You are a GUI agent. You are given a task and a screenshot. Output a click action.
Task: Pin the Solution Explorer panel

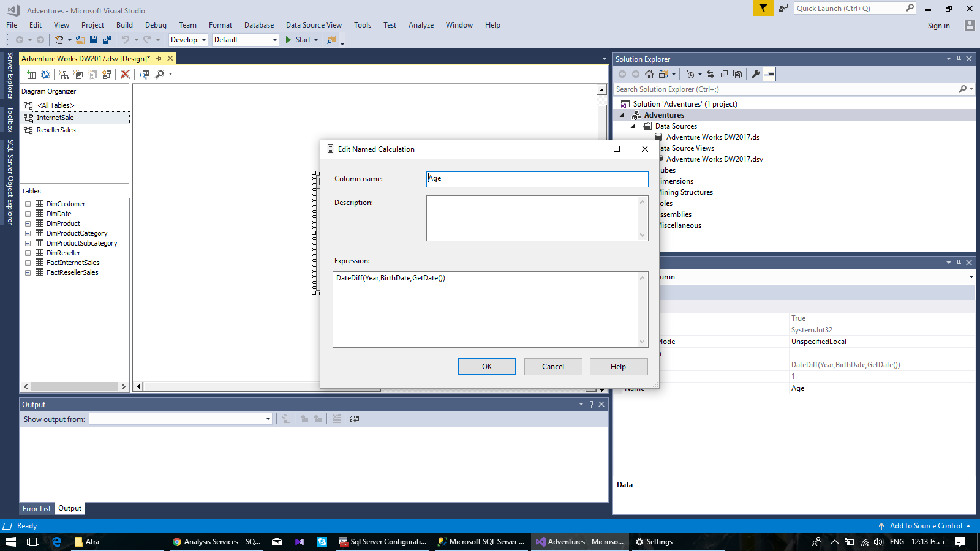coord(959,59)
